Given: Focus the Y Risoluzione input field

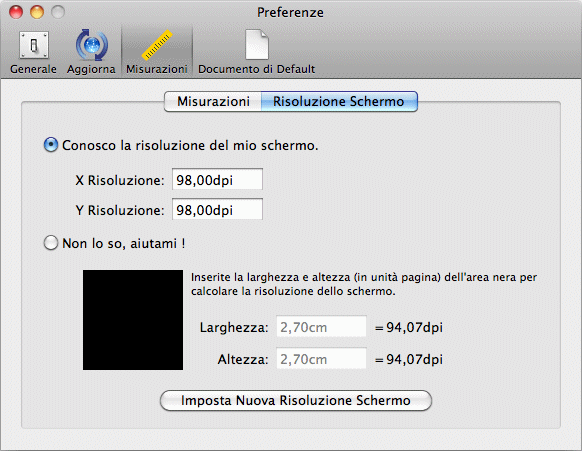Looking at the screenshot, I should pos(218,210).
